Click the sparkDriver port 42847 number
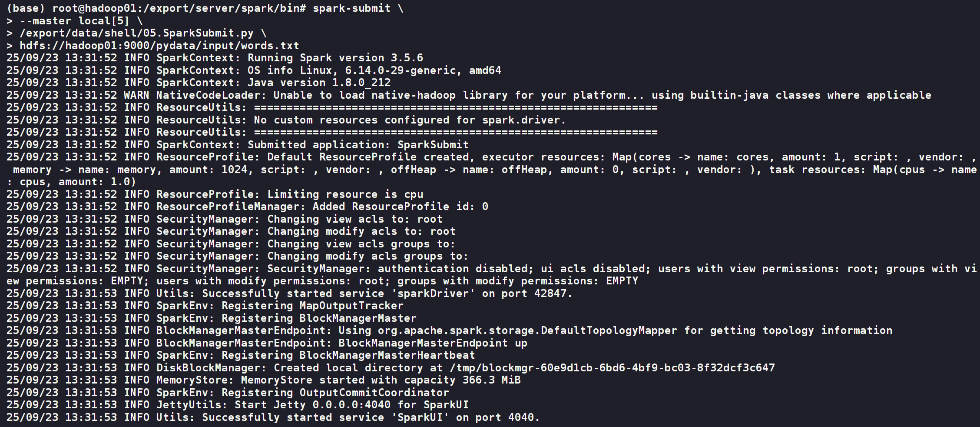Screen dimensions: 980x427 coord(550,294)
